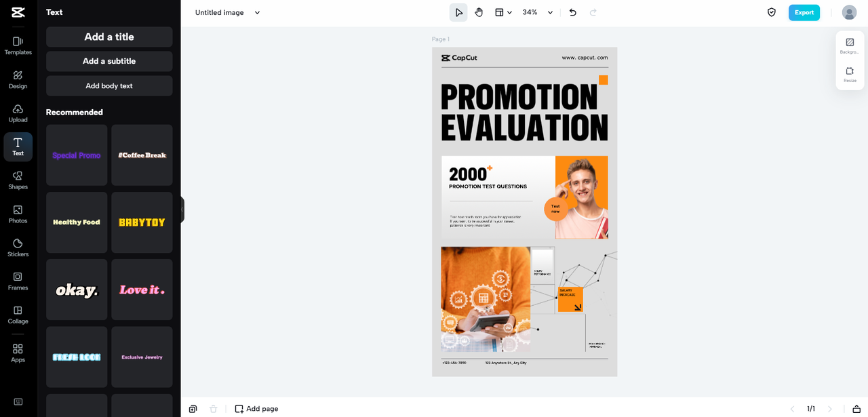The width and height of the screenshot is (868, 417).
Task: Open the Shapes panel
Action: (18, 180)
